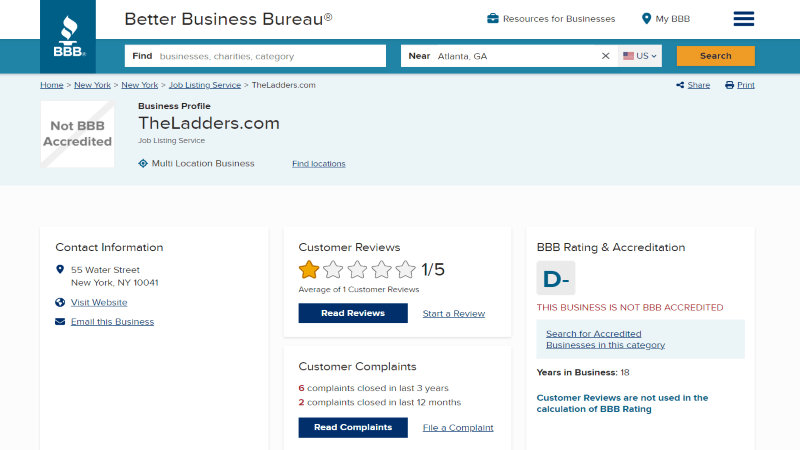
Task: Open Start a Review link
Action: coord(454,314)
